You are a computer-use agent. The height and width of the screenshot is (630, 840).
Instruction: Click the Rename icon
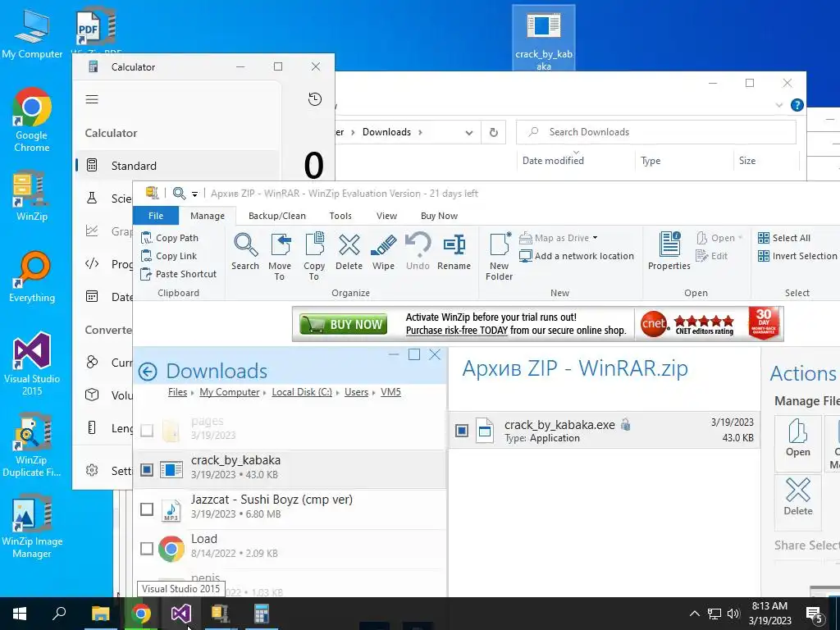454,251
